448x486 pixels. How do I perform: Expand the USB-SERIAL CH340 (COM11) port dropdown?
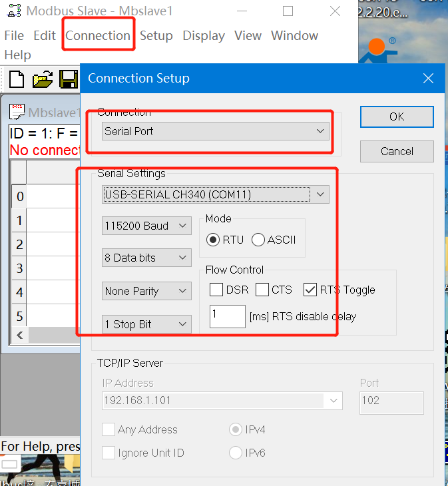pos(320,194)
